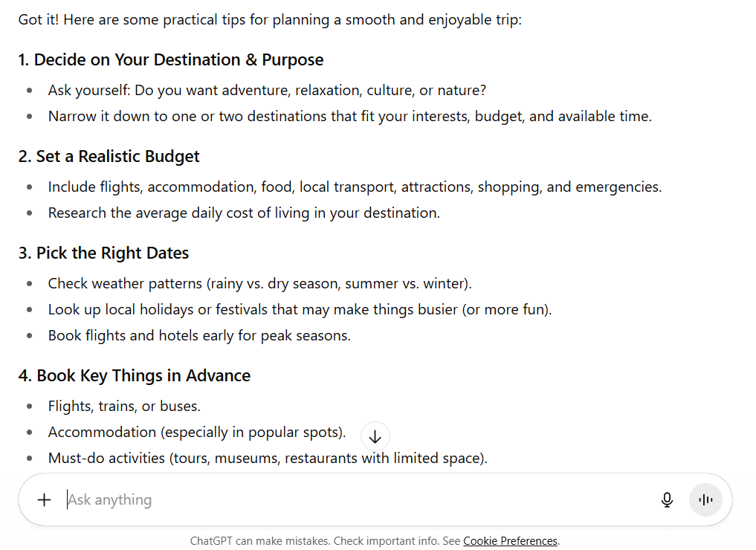
Task: Click the bullet "Flights, trains, or buses."
Action: coord(124,407)
